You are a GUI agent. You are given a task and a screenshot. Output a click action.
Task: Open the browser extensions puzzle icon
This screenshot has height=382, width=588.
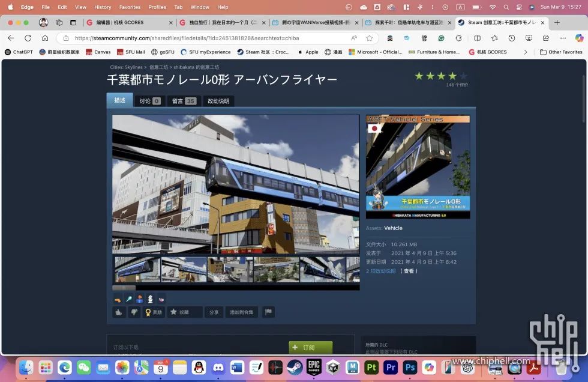point(458,38)
